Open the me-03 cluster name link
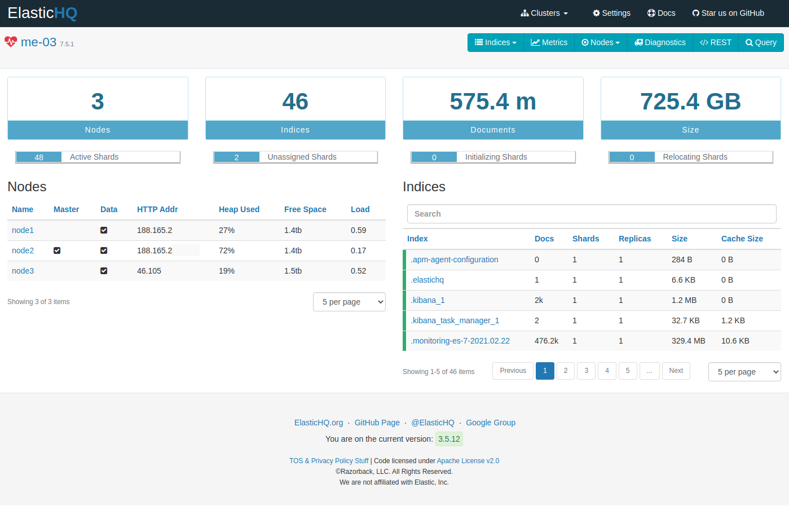Viewport: 789px width, 532px height. click(38, 42)
